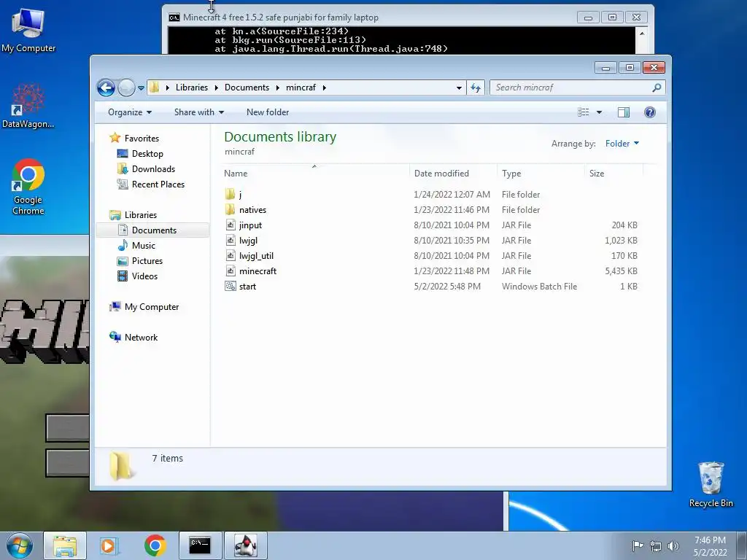This screenshot has height=560, width=747.
Task: Sort files by Type column
Action: point(541,174)
